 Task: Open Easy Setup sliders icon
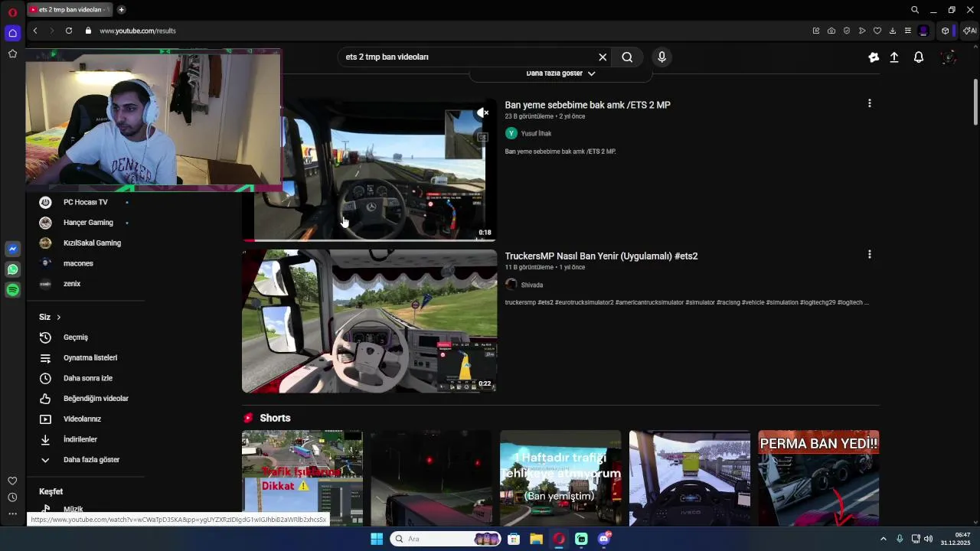tap(908, 31)
